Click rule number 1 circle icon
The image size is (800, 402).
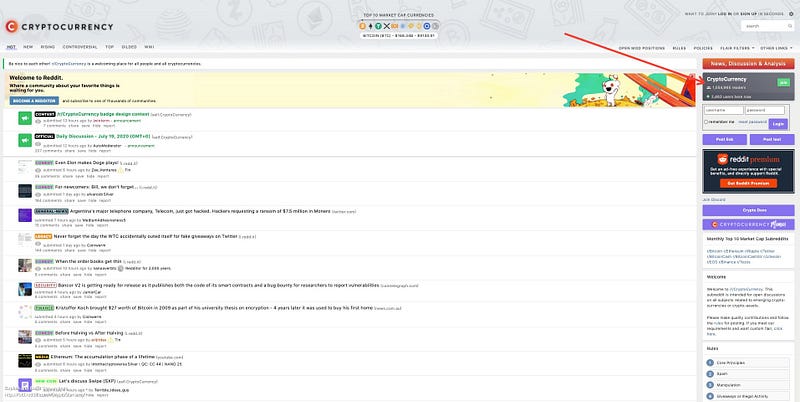(710, 363)
